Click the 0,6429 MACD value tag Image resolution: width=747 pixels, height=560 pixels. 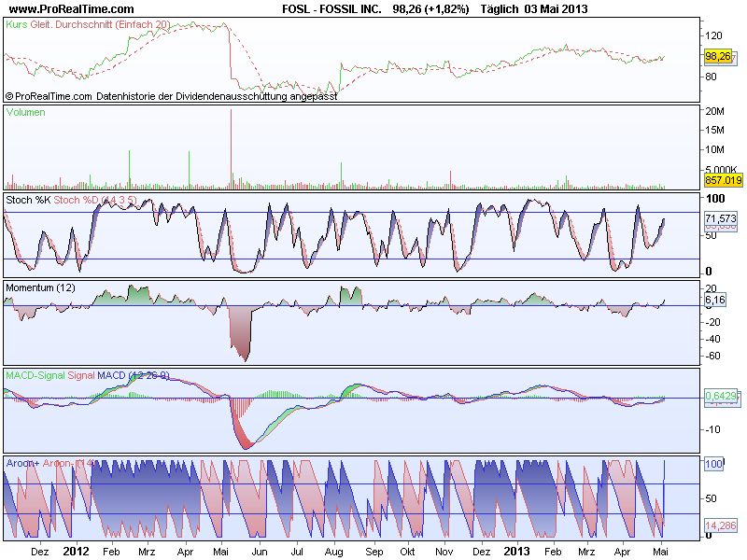[721, 396]
